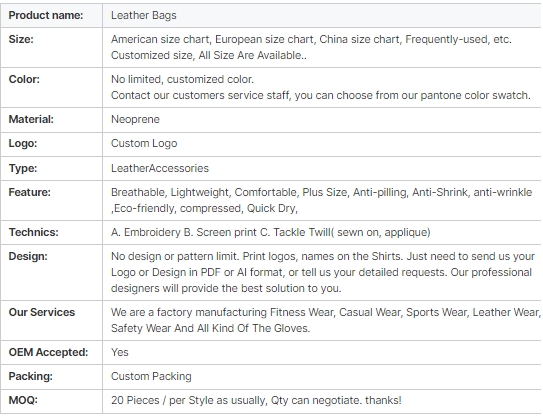This screenshot has width=543, height=417.
Task: Click the Color row label
Action: 24,79
